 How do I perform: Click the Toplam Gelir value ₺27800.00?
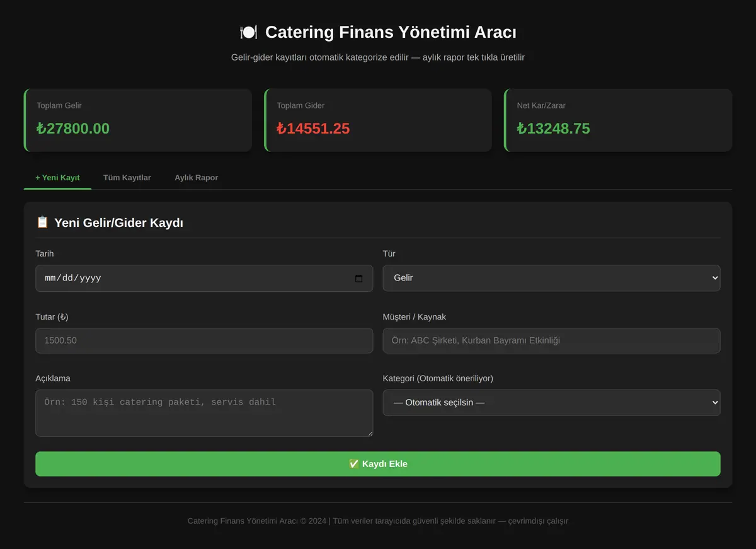73,129
